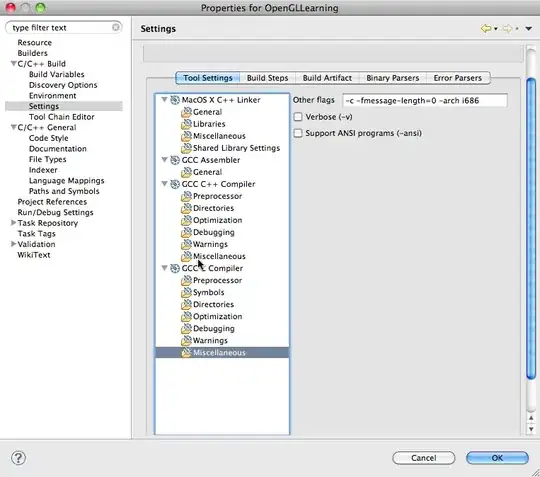
Task: Clear the filter text with the X icon
Action: (x=116, y=27)
